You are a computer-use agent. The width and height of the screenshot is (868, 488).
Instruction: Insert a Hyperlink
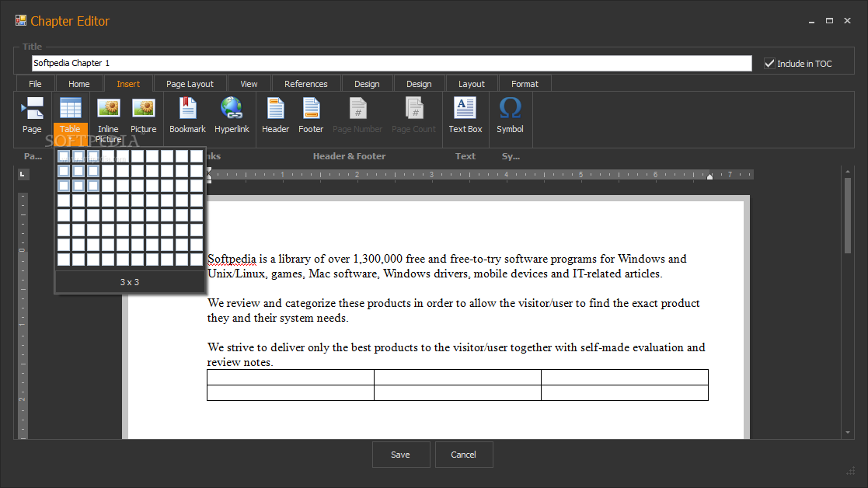(x=232, y=115)
